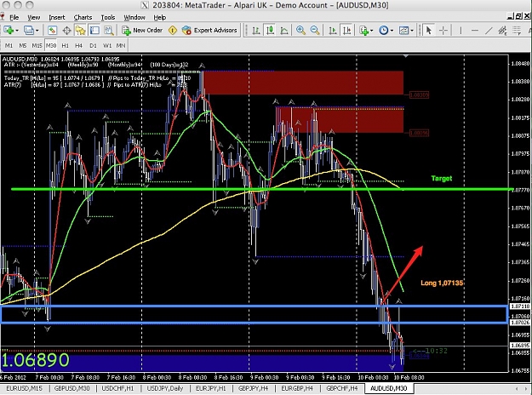The width and height of the screenshot is (532, 395).
Task: Restore the chart window inner button
Action: click(x=518, y=16)
